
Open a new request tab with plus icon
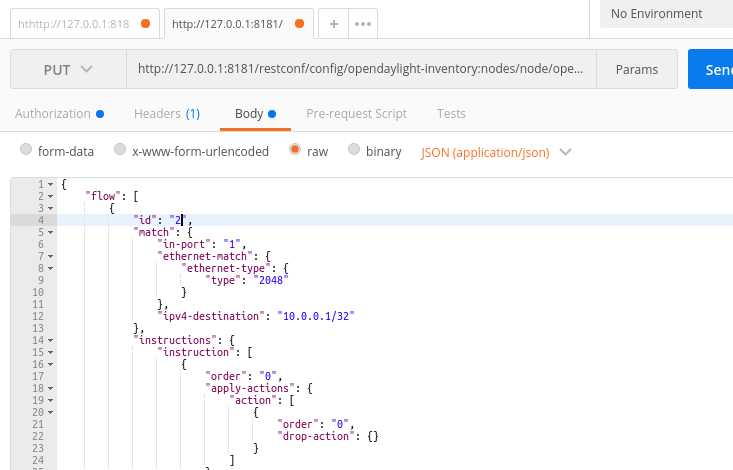pyautogui.click(x=334, y=24)
